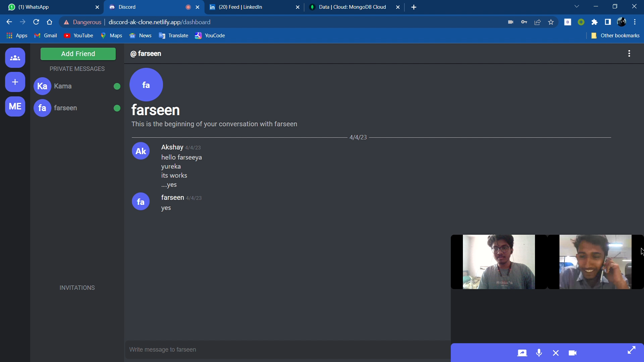The height and width of the screenshot is (362, 644).
Task: End the active call with X button
Action: pyautogui.click(x=556, y=352)
